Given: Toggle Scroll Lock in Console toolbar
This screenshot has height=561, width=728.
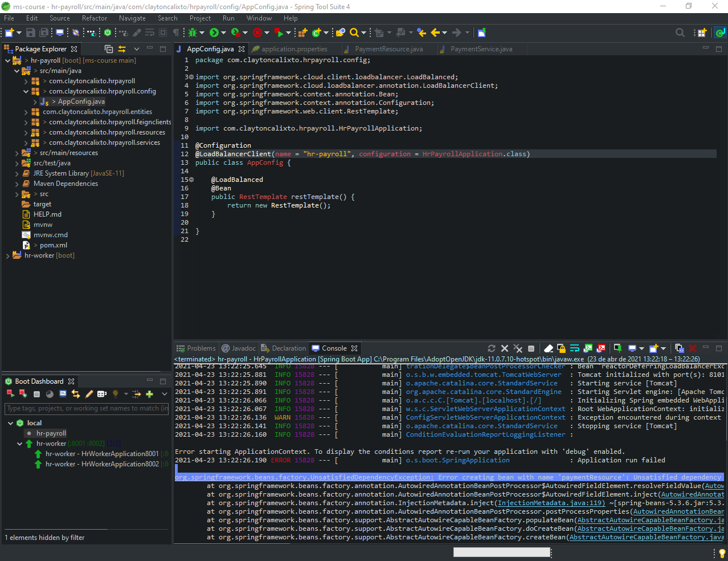Looking at the screenshot, I should click(561, 348).
